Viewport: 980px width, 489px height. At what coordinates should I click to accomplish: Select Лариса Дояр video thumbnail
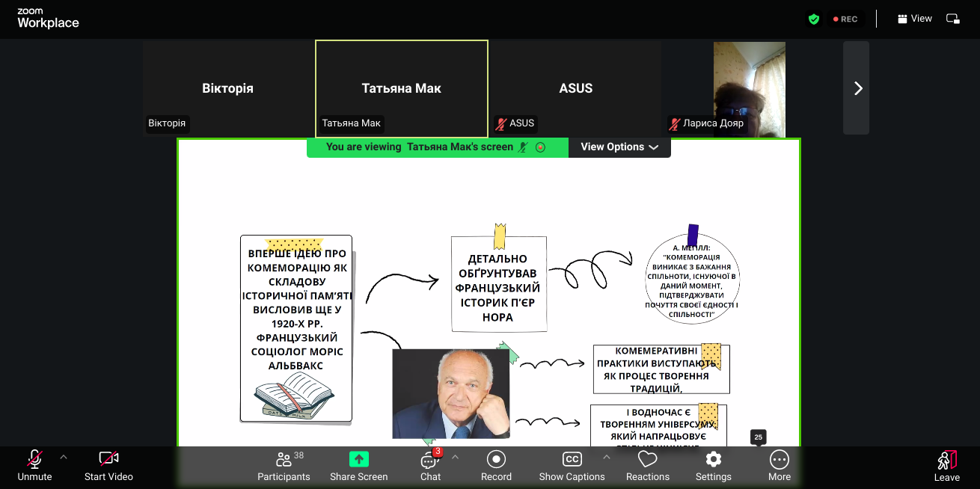coord(749,88)
